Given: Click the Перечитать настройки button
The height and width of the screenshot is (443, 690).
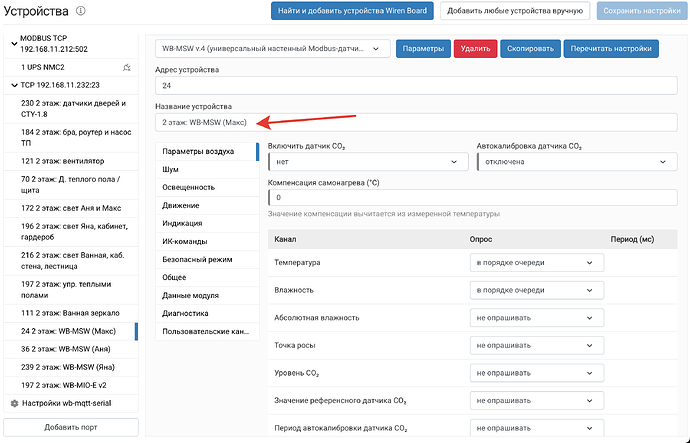Looking at the screenshot, I should tap(611, 49).
